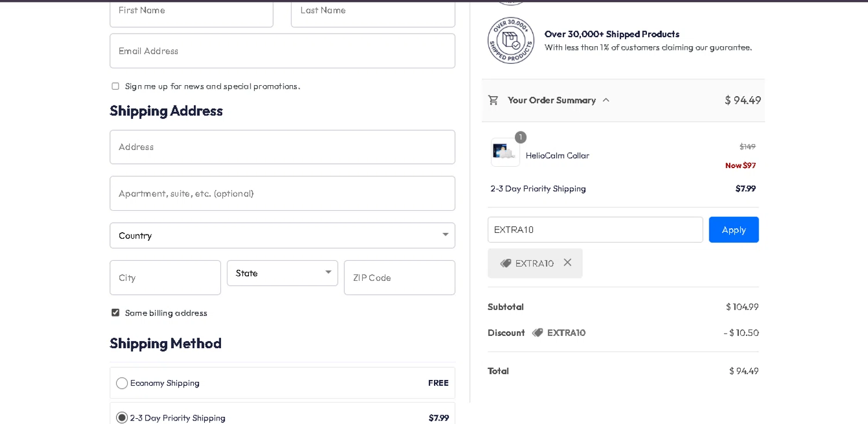Image resolution: width=868 pixels, height=424 pixels.
Task: Click the crossed-out $149 price
Action: [x=748, y=147]
